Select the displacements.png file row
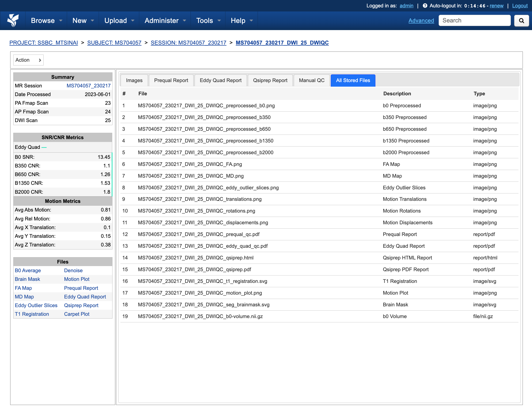The width and height of the screenshot is (532, 419). [319, 222]
